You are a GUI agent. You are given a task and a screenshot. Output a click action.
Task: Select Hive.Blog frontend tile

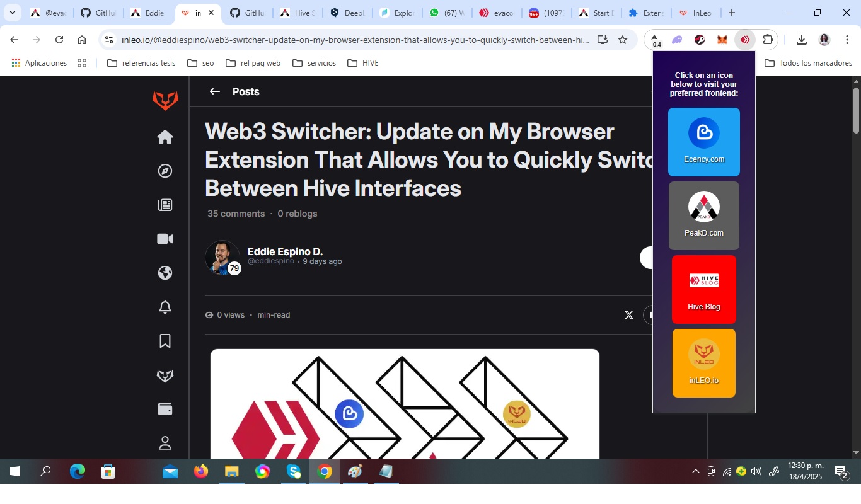pos(703,289)
